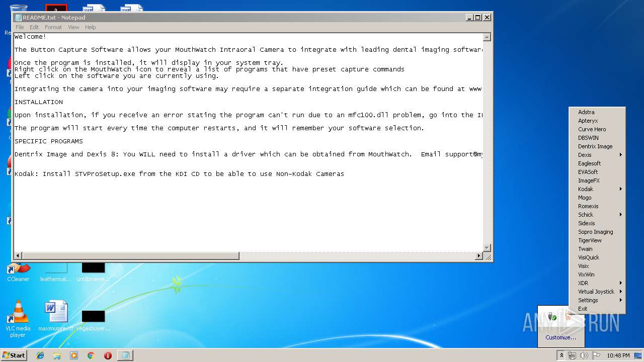Launch Windows Media Player from the taskbar
Screen dimensions: 644x362
74,355
